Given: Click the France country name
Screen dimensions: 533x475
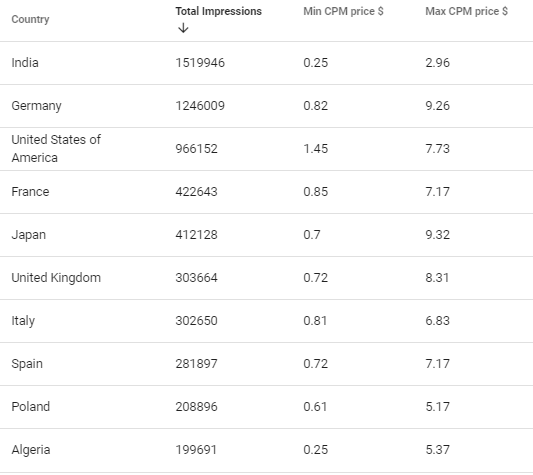Looking at the screenshot, I should [x=30, y=192].
